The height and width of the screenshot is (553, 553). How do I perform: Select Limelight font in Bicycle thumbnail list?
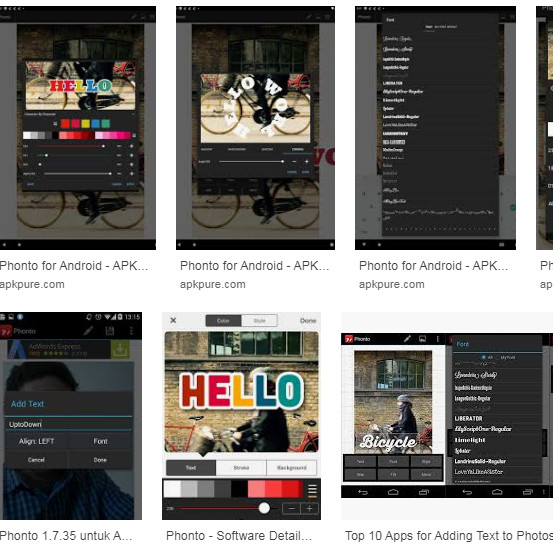point(470,440)
